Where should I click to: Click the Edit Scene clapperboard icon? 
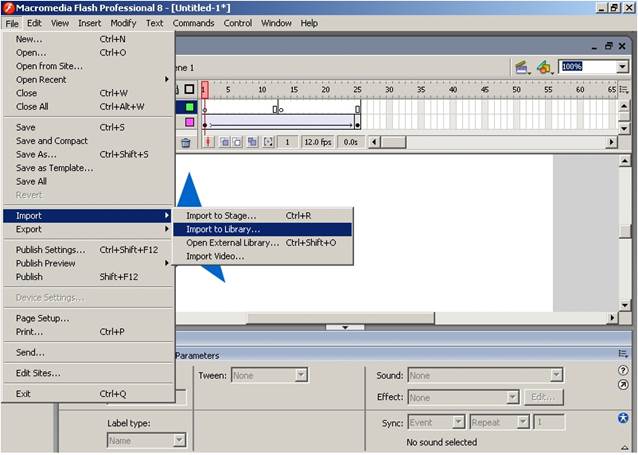(522, 67)
